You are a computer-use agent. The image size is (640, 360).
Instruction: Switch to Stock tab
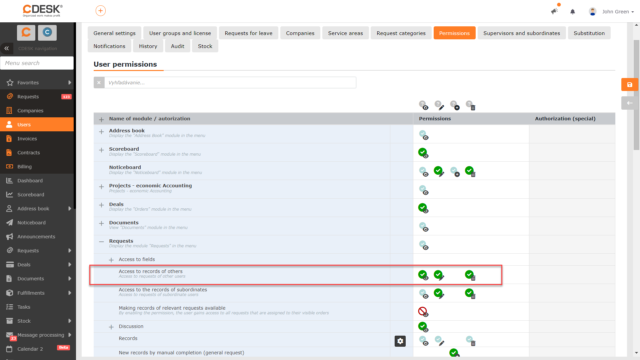(205, 46)
